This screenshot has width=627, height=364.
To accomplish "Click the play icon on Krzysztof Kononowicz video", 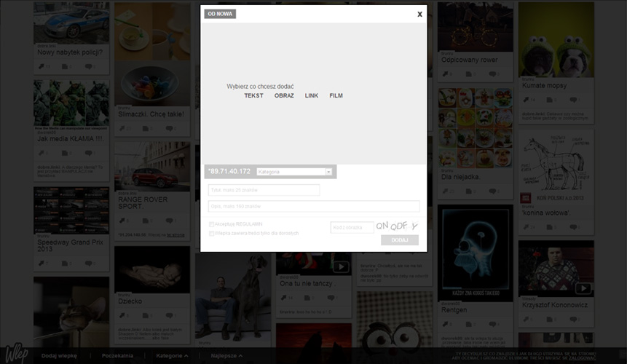I will tap(583, 288).
